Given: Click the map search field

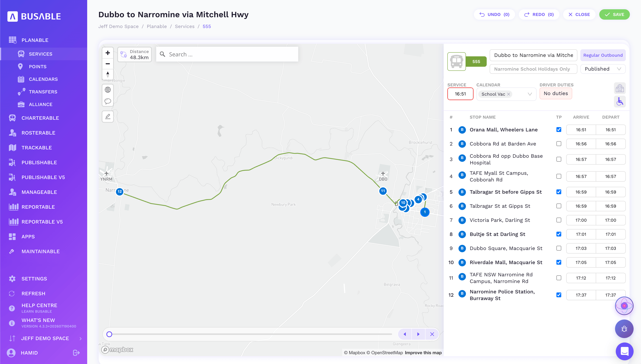Looking at the screenshot, I should pyautogui.click(x=227, y=54).
